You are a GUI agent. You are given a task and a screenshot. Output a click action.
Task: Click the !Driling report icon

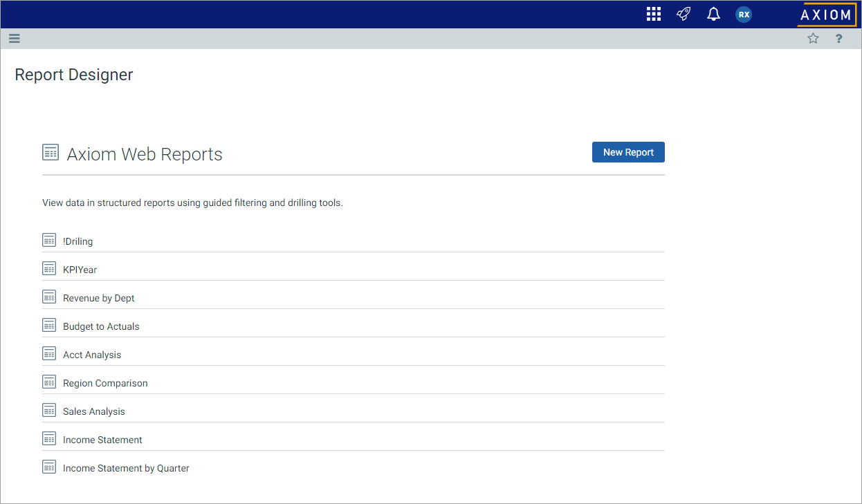[49, 240]
